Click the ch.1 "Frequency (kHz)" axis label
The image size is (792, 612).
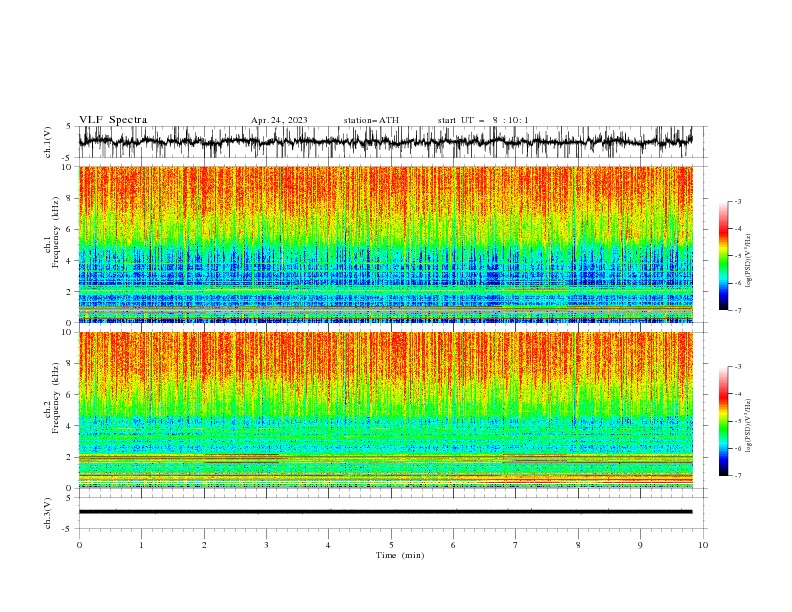55,233
